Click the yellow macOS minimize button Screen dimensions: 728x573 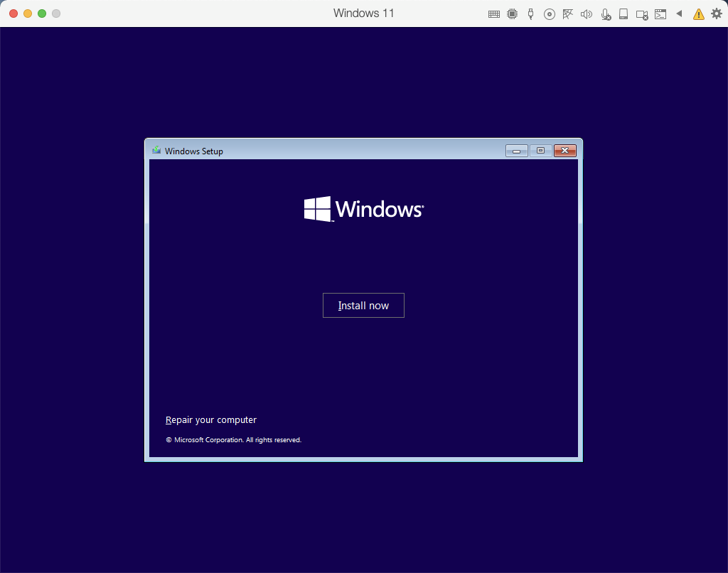pos(28,14)
